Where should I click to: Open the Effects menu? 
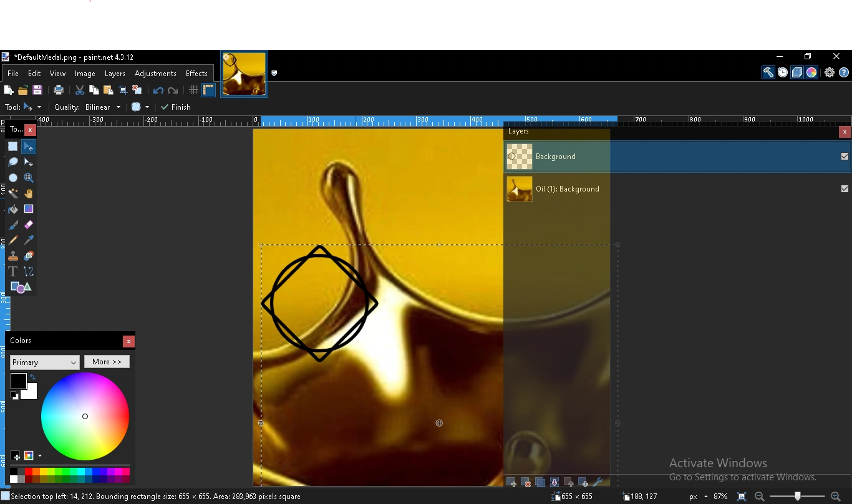pos(197,74)
